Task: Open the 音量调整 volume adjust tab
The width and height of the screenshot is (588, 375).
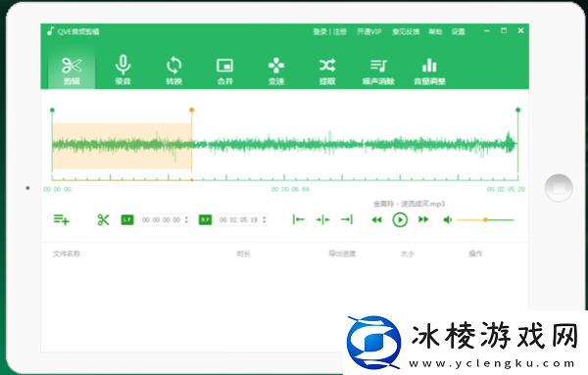Action: point(429,70)
